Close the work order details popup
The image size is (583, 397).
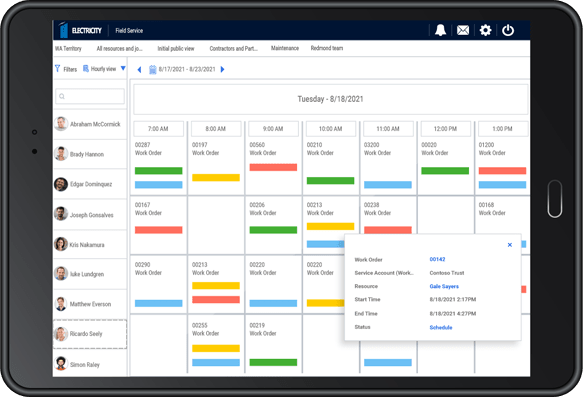pyautogui.click(x=510, y=245)
